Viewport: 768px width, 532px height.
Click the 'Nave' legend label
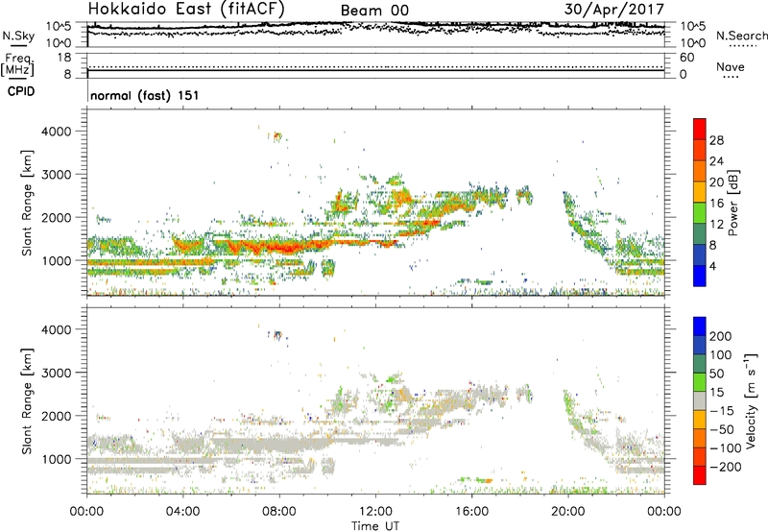(731, 66)
